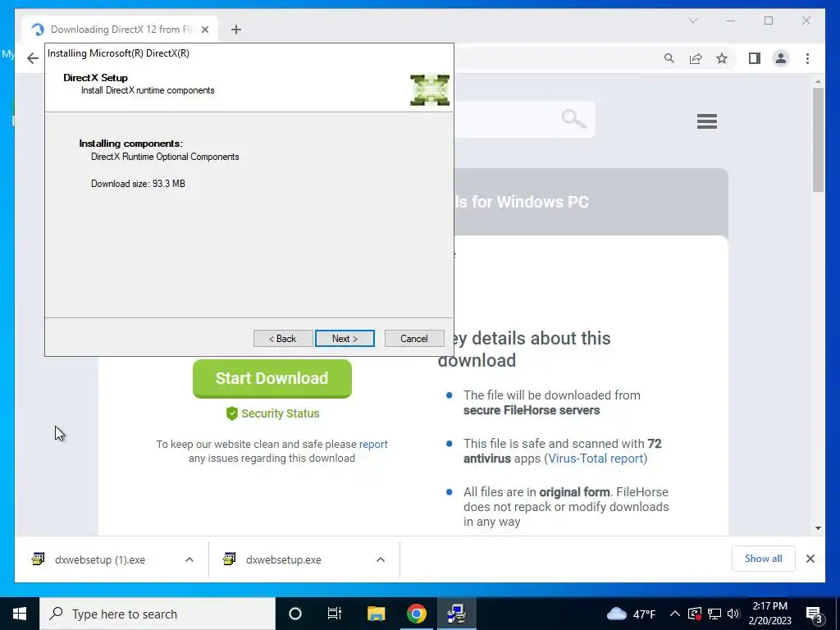Screen dimensions: 840x630
Task: Click the page vertical scrollbar thumb
Action: tap(818, 139)
